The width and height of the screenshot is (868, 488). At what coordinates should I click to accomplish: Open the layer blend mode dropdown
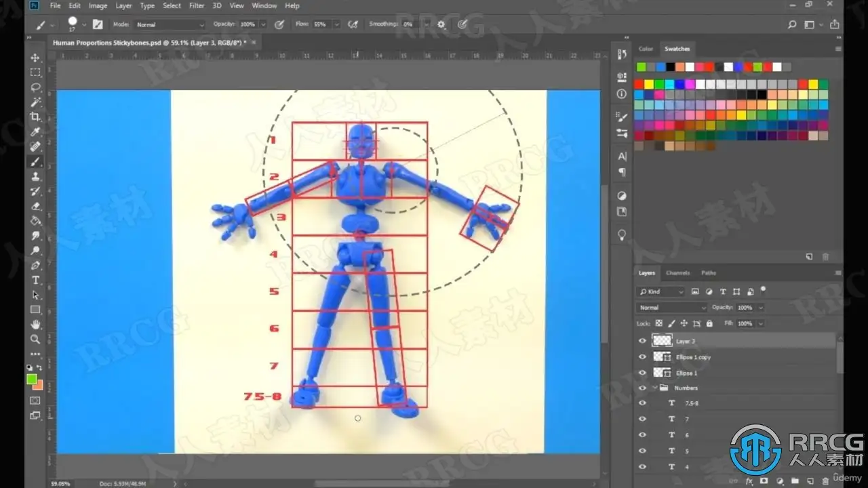point(672,307)
